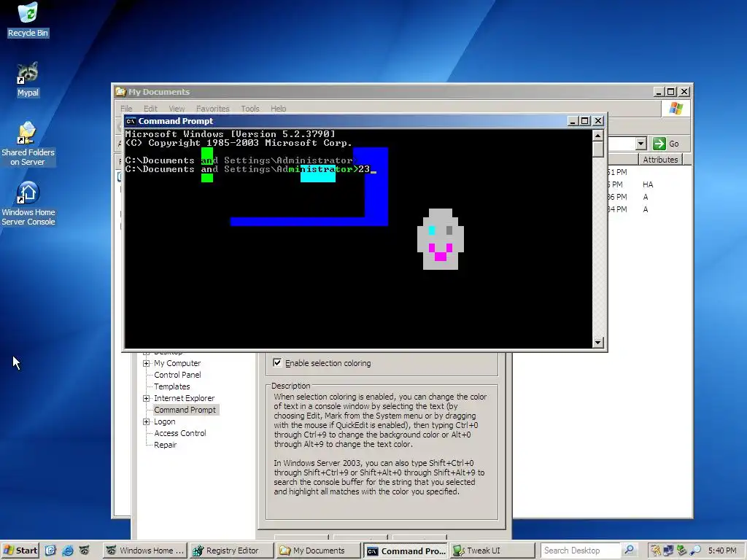Viewport: 747px width, 560px height.
Task: Click Command Prompt scrollbar up arrow
Action: [598, 135]
